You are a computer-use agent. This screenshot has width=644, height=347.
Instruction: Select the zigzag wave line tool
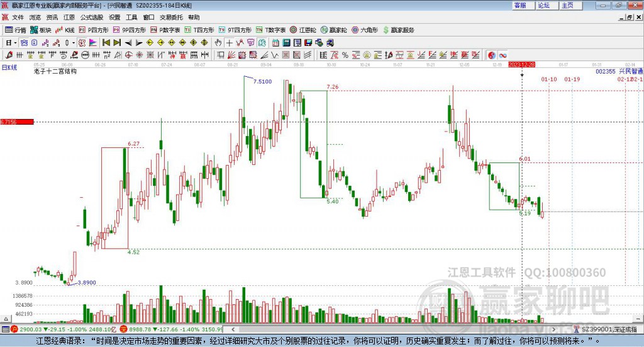pos(275,55)
